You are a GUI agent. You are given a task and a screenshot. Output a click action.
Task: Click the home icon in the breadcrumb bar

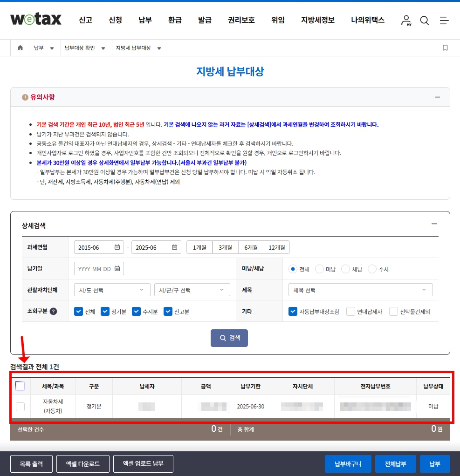tap(20, 48)
